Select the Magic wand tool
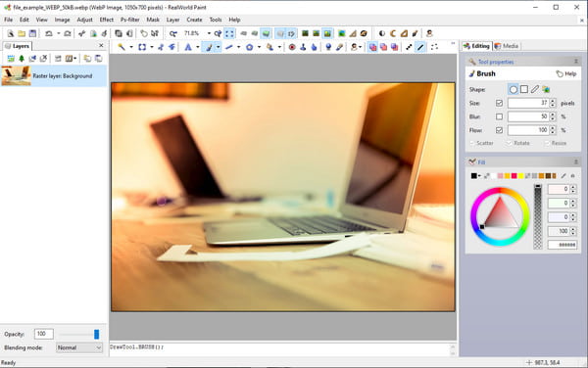 [x=122, y=47]
